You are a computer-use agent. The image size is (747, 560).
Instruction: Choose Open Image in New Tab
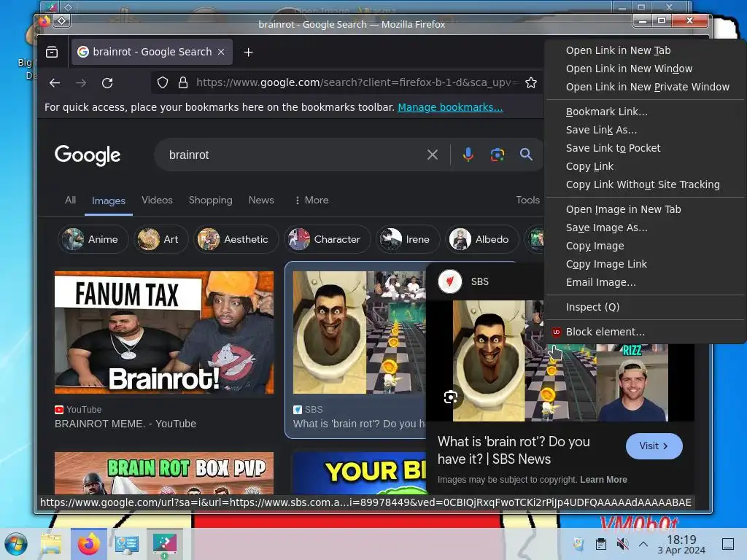point(645,209)
